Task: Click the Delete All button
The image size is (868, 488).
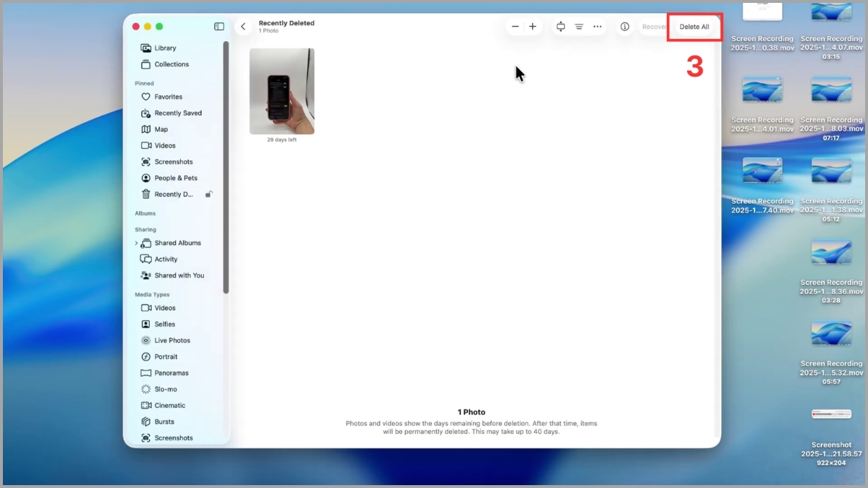Action: [x=693, y=27]
